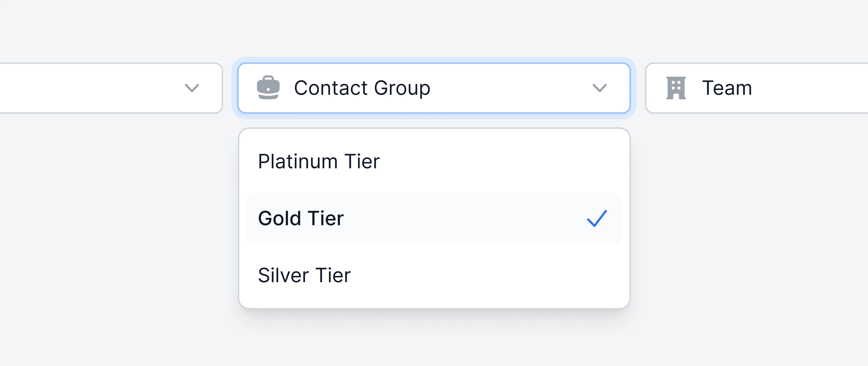Click the building icon beside Team

(x=676, y=88)
